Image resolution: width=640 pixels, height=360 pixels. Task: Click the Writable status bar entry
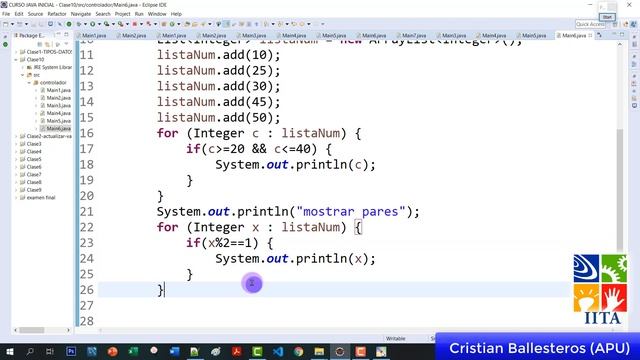pyautogui.click(x=396, y=338)
